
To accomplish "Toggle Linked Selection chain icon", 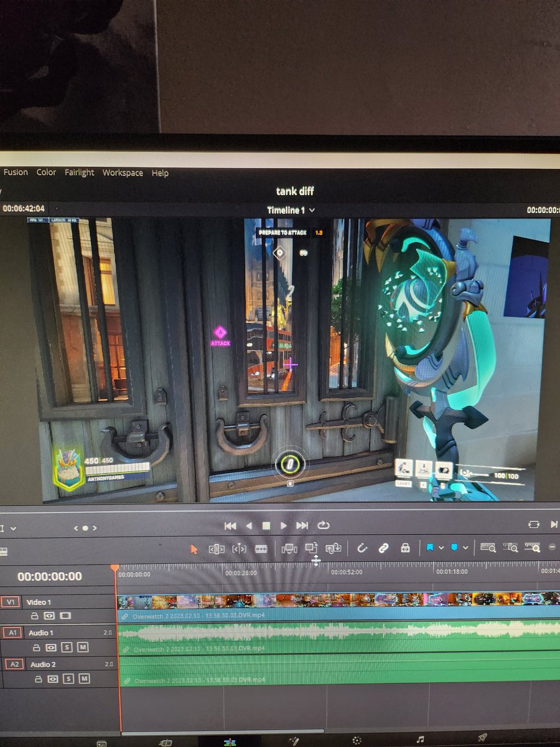I will (384, 548).
